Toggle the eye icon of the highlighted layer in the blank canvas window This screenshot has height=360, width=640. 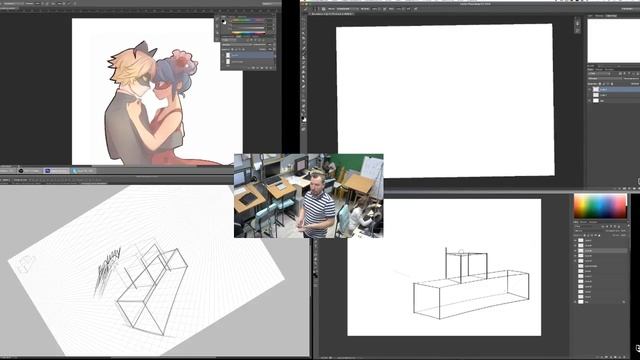coord(589,89)
